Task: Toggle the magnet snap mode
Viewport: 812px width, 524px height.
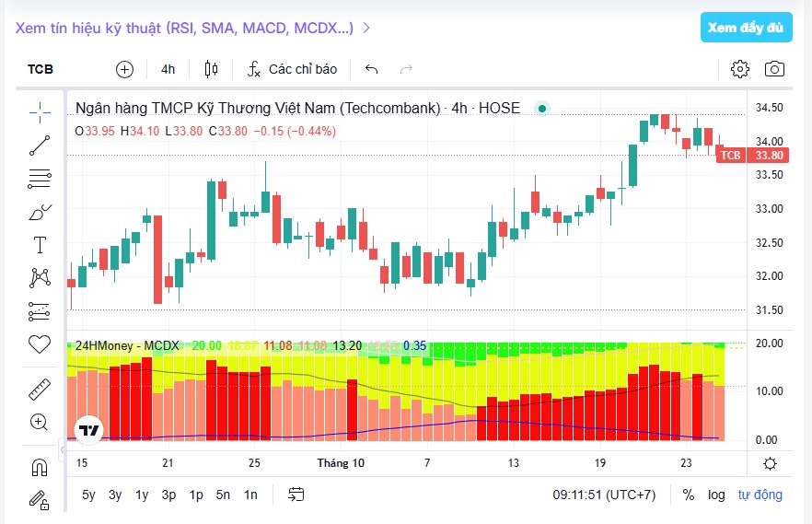Action: pos(40,468)
